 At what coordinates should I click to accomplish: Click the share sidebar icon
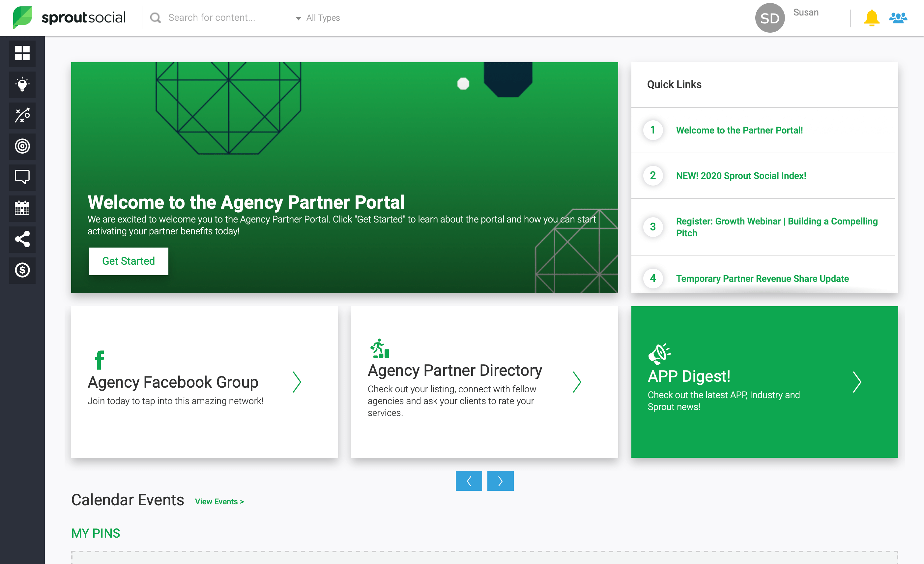pos(22,239)
